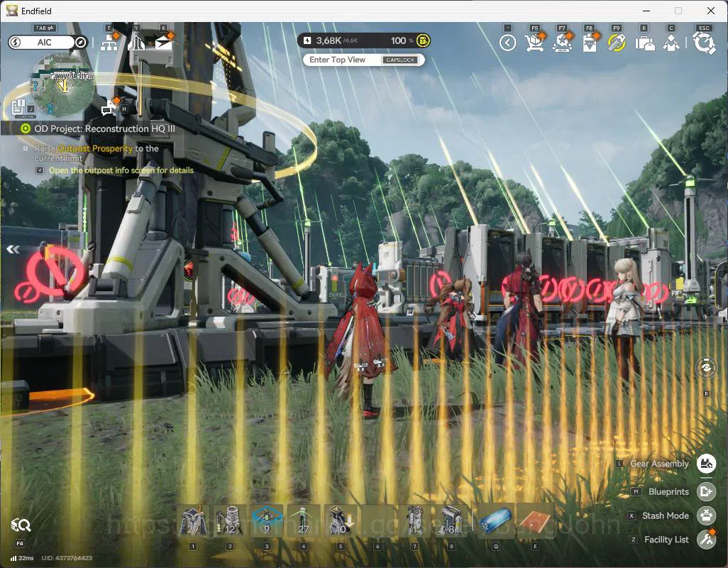Select the orange pipe tool (E)

pos(535,520)
